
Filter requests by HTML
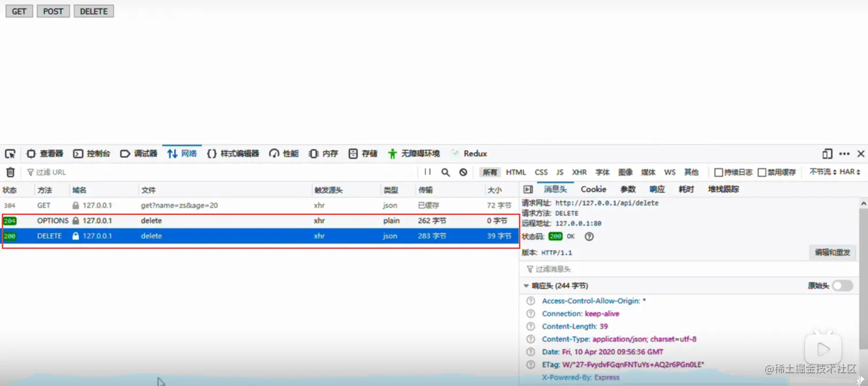click(x=516, y=172)
